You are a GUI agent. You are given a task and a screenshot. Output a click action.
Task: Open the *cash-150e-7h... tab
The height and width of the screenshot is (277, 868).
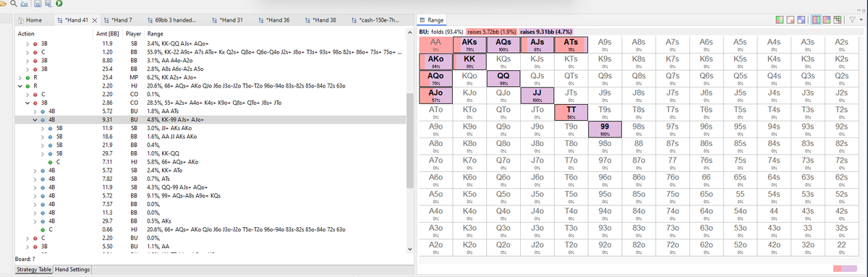click(379, 20)
